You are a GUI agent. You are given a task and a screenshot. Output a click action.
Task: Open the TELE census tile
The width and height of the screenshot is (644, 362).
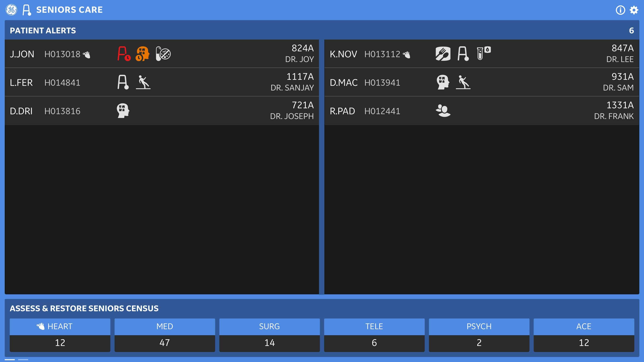pos(374,335)
